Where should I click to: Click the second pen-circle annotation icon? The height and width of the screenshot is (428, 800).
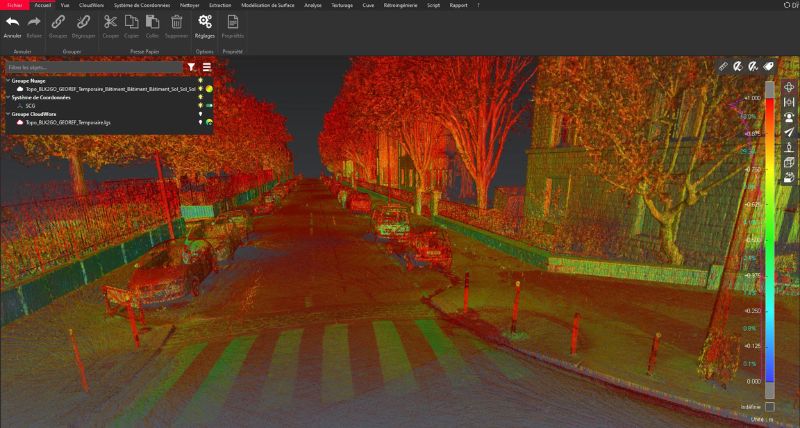753,66
